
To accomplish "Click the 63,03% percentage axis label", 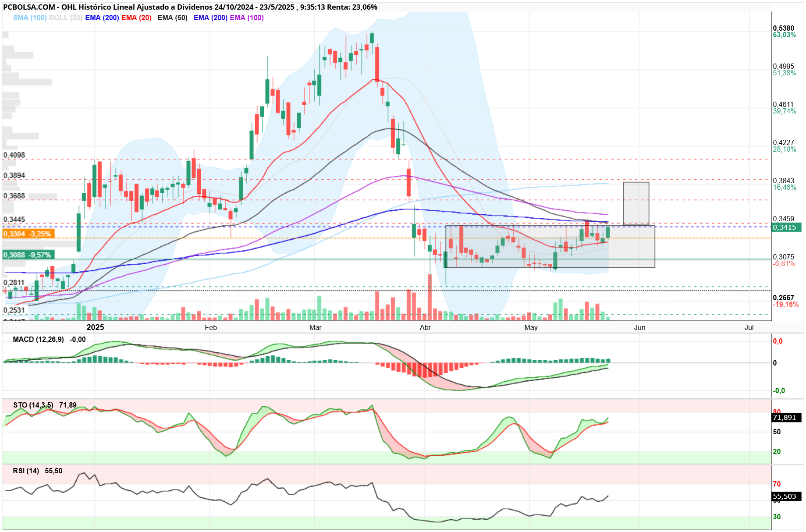I will pyautogui.click(x=785, y=35).
